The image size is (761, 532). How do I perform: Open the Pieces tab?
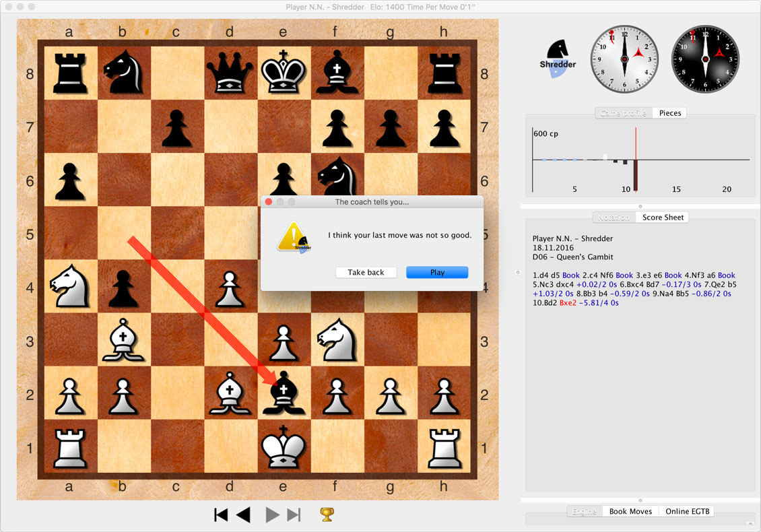pyautogui.click(x=670, y=113)
